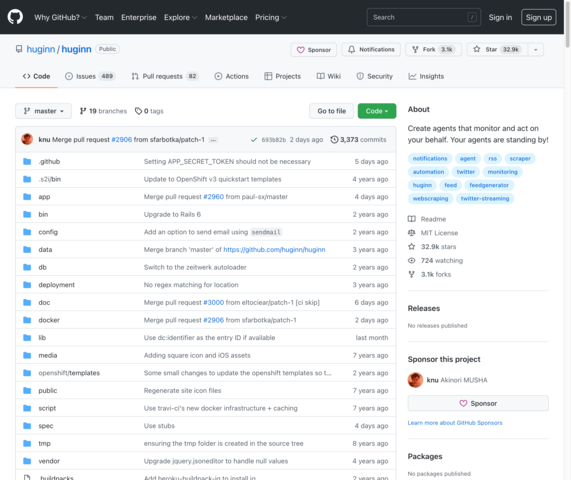Click the notifications topic tag
Viewport: 571px width, 480px height.
(430, 158)
